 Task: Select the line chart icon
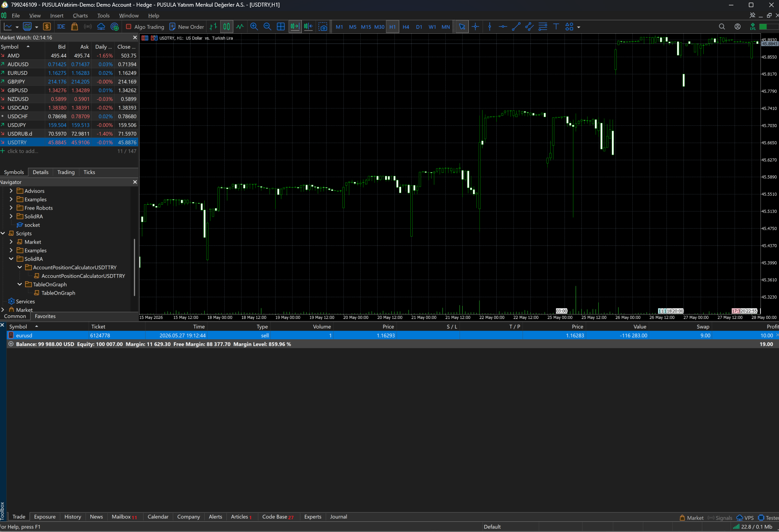(240, 27)
